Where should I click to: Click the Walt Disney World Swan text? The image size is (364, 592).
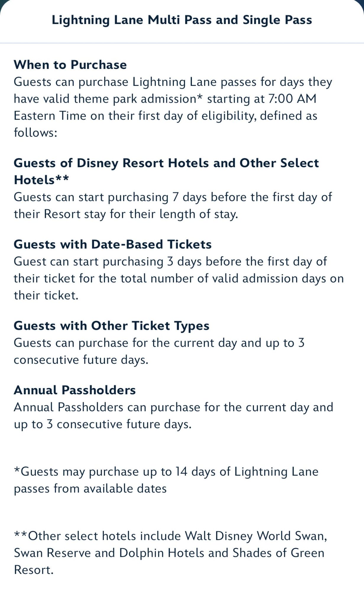coord(255,536)
